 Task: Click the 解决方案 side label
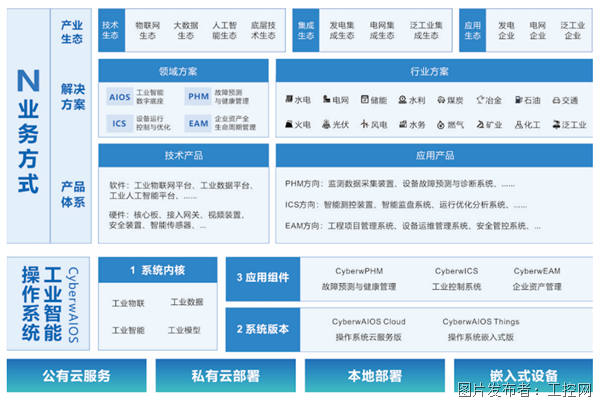coord(73,97)
